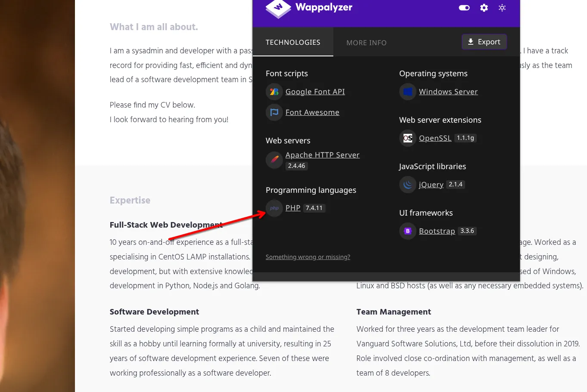The width and height of the screenshot is (587, 392).
Task: Open the OpenSSL link
Action: pyautogui.click(x=435, y=138)
